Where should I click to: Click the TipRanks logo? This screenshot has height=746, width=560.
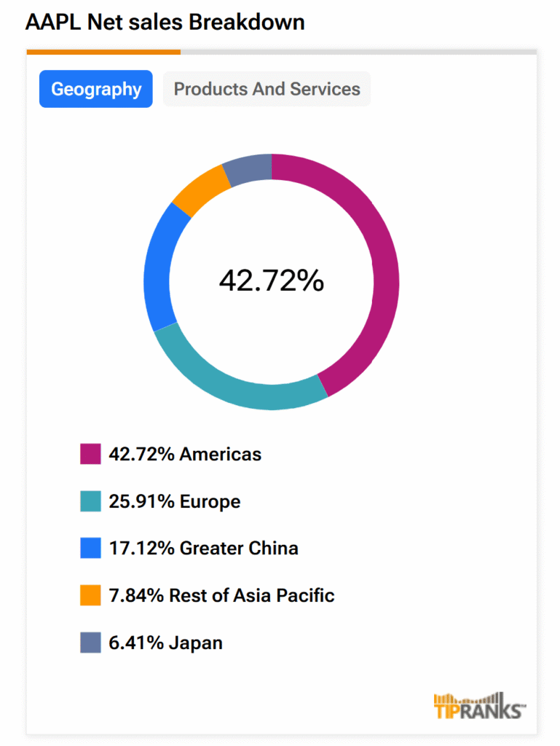tap(479, 705)
